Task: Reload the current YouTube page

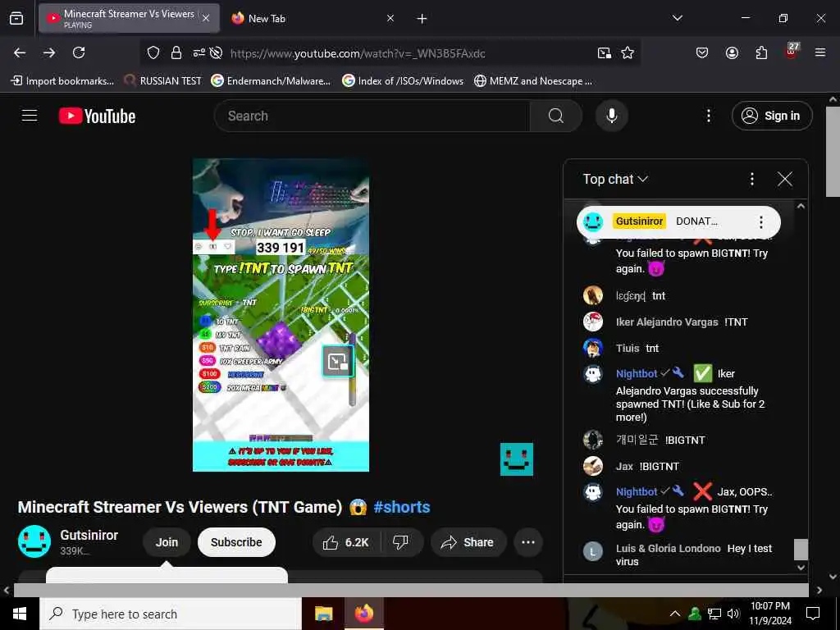Action: pos(79,52)
